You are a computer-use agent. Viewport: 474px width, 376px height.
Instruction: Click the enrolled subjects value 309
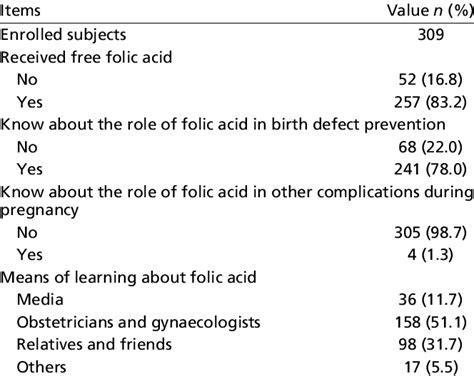[x=431, y=35]
